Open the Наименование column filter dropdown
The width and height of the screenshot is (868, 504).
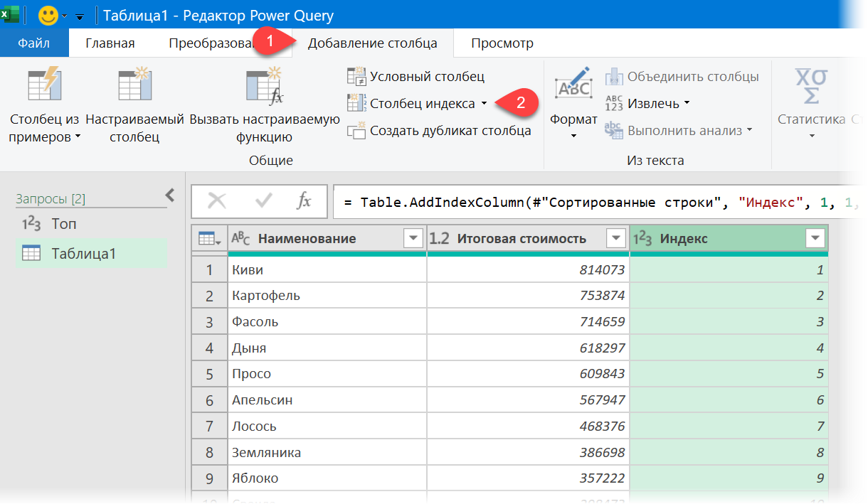pyautogui.click(x=413, y=239)
